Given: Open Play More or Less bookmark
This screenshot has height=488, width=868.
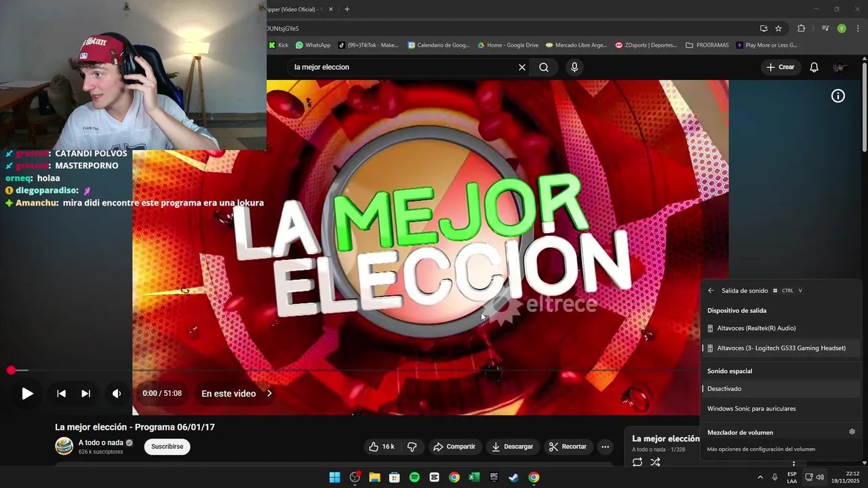Looking at the screenshot, I should click(766, 45).
